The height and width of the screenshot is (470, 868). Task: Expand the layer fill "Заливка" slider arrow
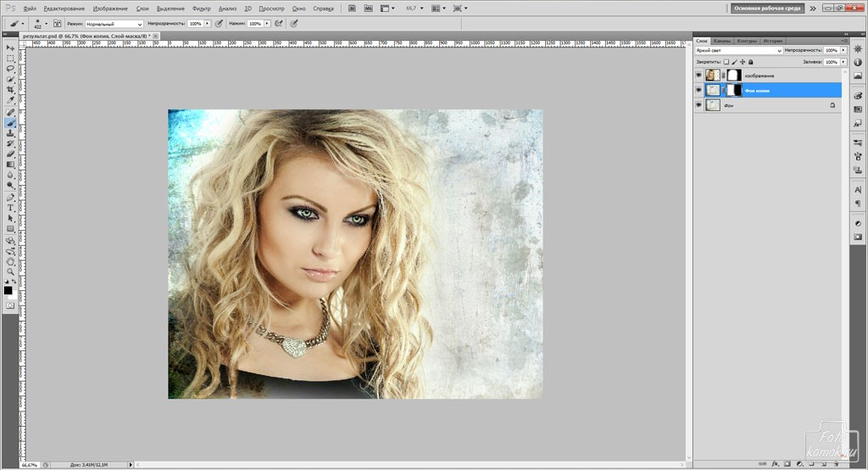click(x=843, y=62)
